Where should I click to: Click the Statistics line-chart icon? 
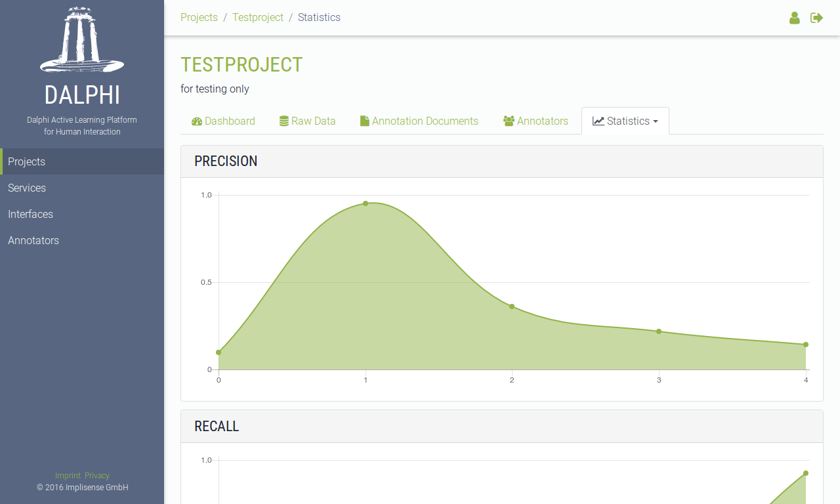pyautogui.click(x=598, y=121)
